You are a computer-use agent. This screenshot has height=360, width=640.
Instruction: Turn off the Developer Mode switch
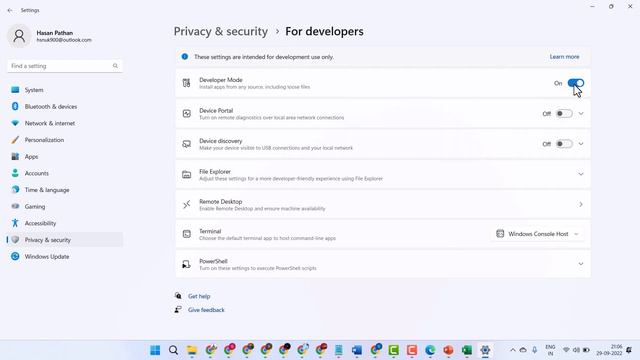(576, 83)
